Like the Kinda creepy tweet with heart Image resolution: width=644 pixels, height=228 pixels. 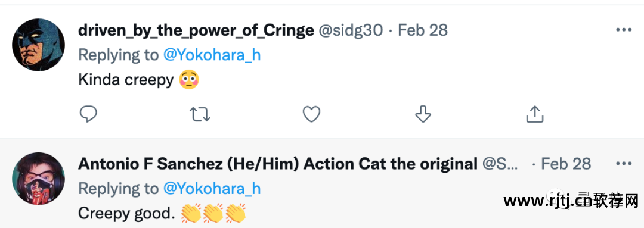pos(311,114)
